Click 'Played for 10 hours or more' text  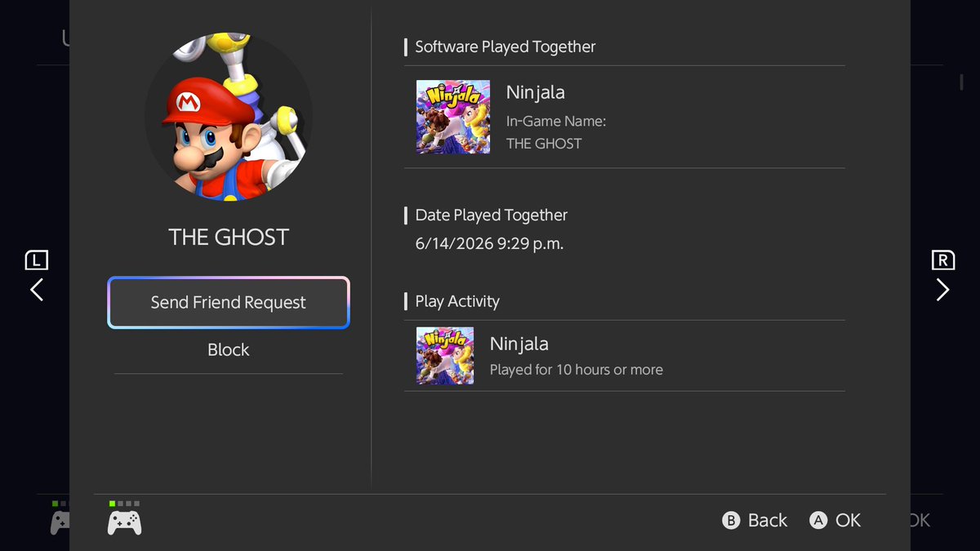tap(577, 370)
